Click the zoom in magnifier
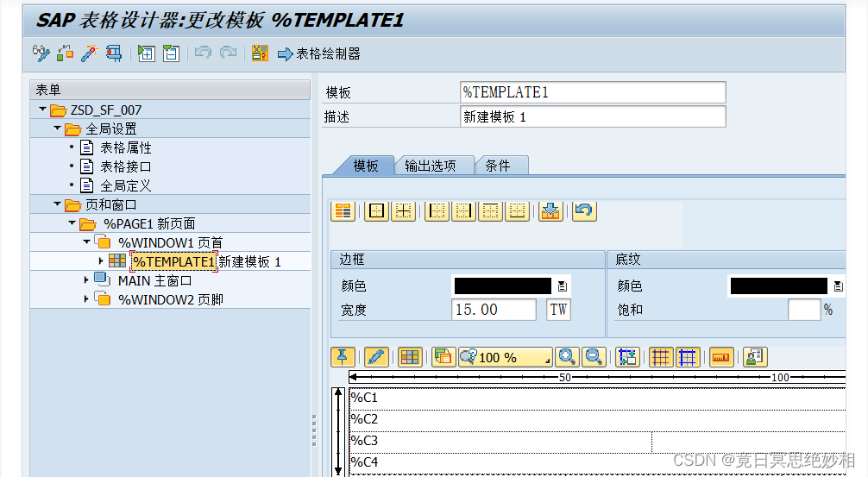 [567, 357]
